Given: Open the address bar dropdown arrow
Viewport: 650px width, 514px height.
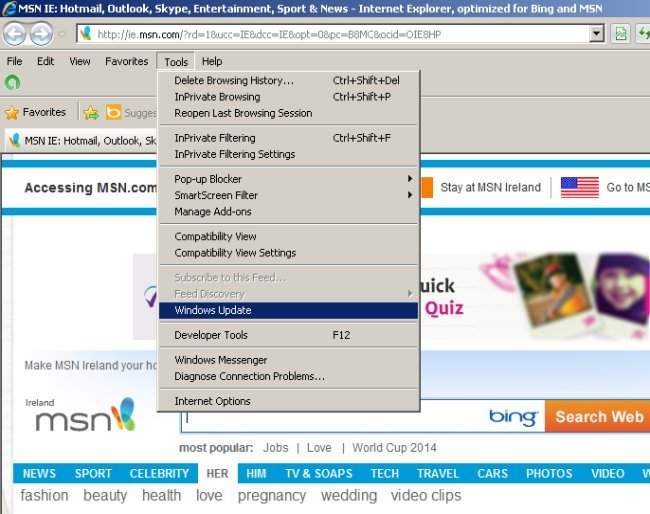Looking at the screenshot, I should click(x=597, y=34).
